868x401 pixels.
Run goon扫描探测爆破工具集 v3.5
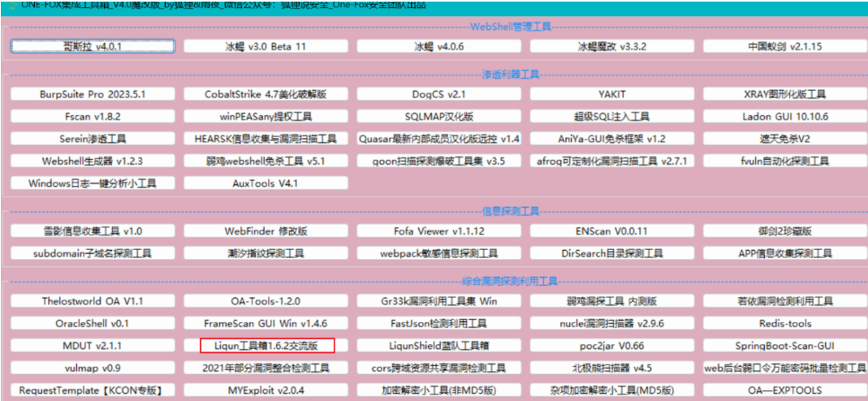[x=439, y=161]
